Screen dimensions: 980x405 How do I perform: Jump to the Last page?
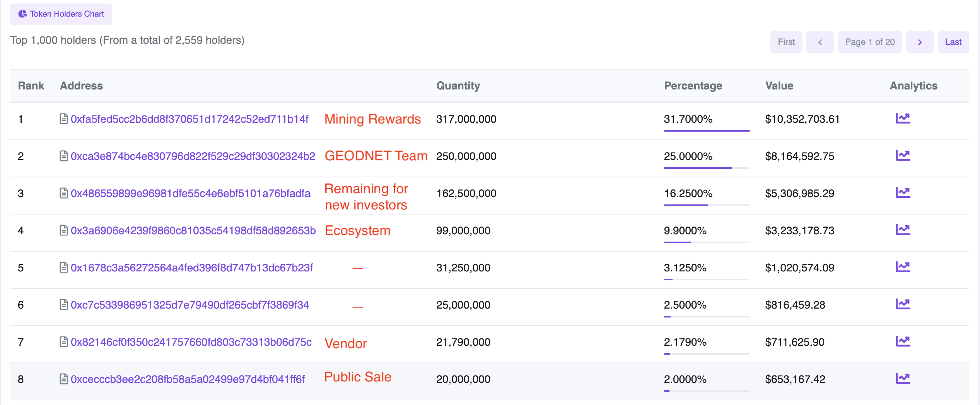[x=953, y=42]
